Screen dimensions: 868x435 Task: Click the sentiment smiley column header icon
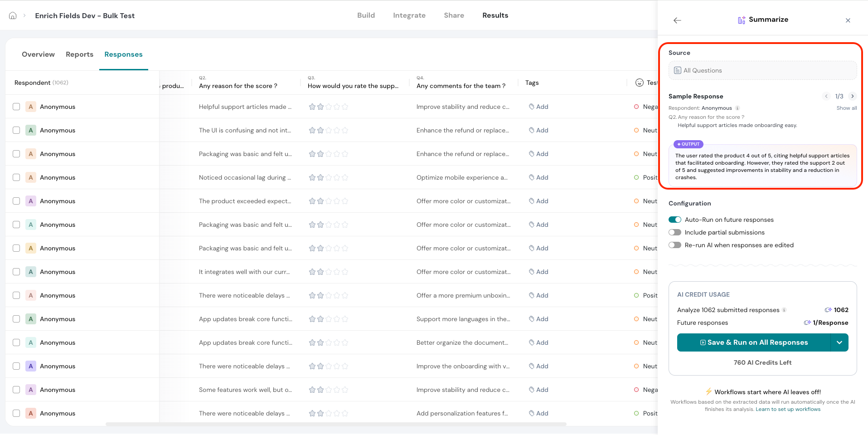click(x=639, y=83)
